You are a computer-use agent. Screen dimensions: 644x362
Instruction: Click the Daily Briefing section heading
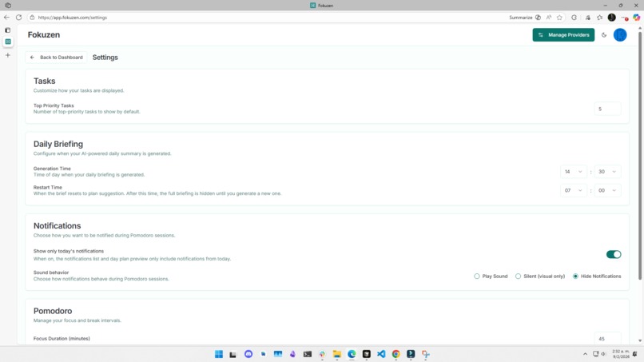58,144
